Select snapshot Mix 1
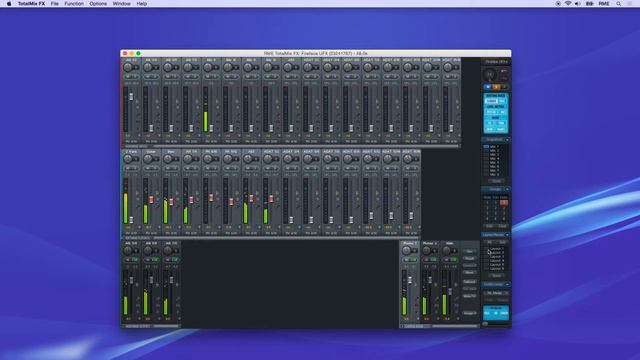This screenshot has height=360, width=640. [x=494, y=147]
